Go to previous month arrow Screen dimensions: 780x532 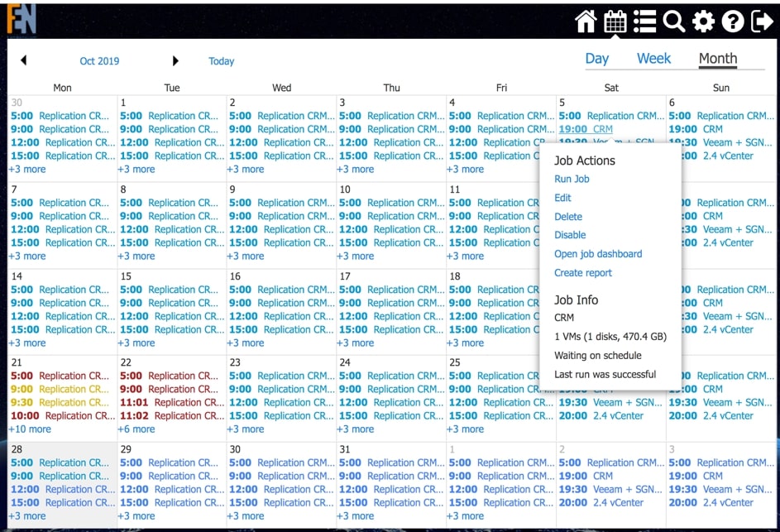[23, 60]
